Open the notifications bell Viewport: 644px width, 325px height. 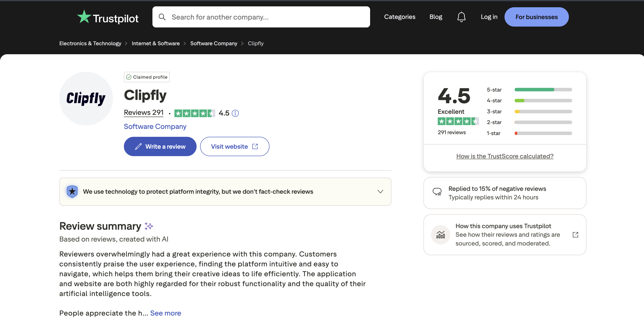(461, 17)
